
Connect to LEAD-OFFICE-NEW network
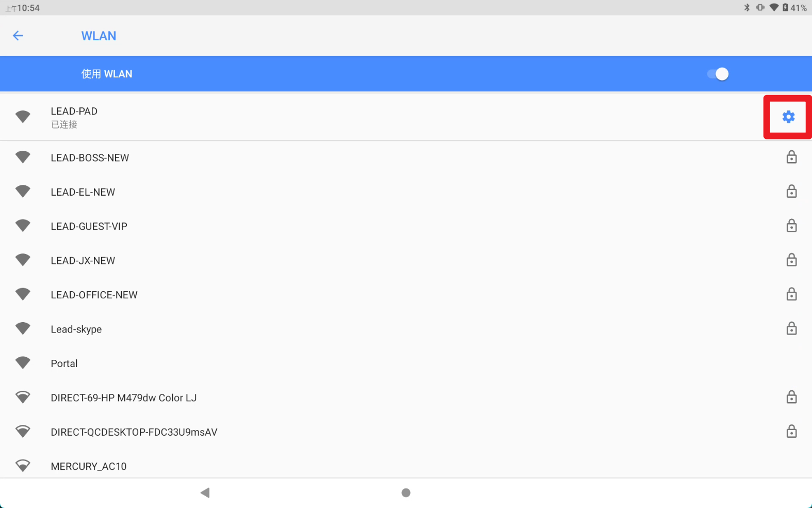(94, 295)
